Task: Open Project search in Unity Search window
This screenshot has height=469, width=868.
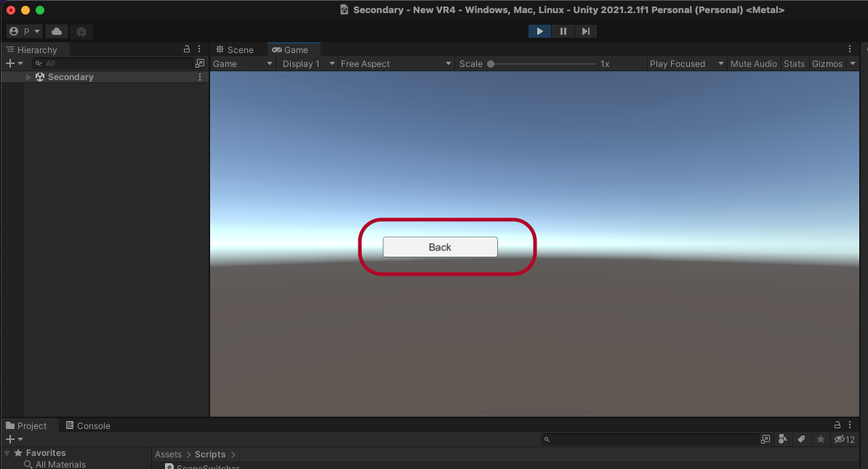Action: (x=765, y=439)
